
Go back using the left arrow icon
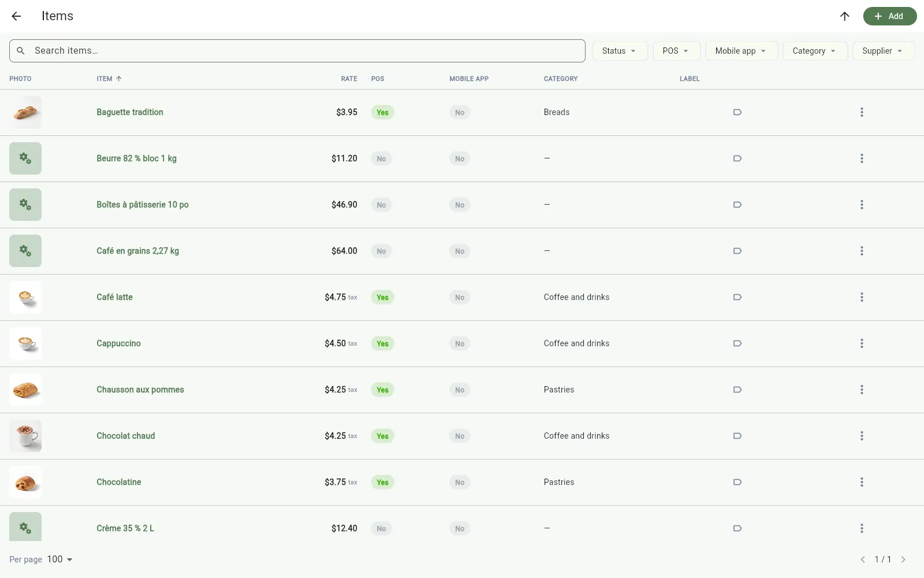click(x=16, y=16)
